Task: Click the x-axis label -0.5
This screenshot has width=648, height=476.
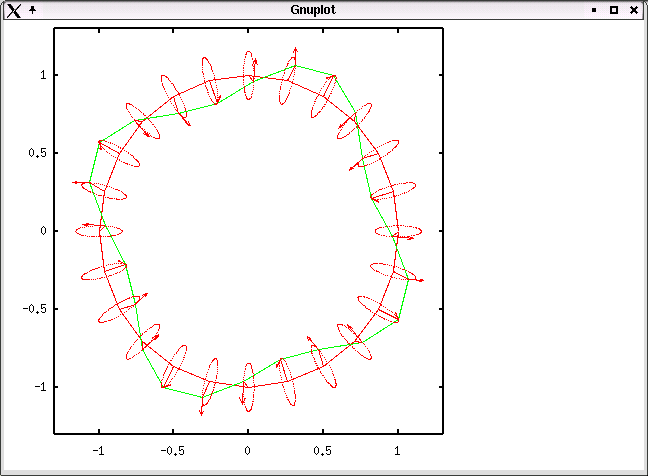Action: click(173, 450)
